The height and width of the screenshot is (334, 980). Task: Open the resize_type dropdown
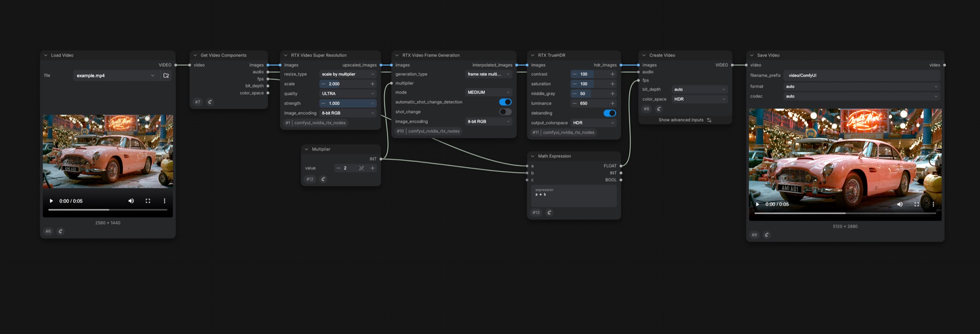pyautogui.click(x=348, y=74)
